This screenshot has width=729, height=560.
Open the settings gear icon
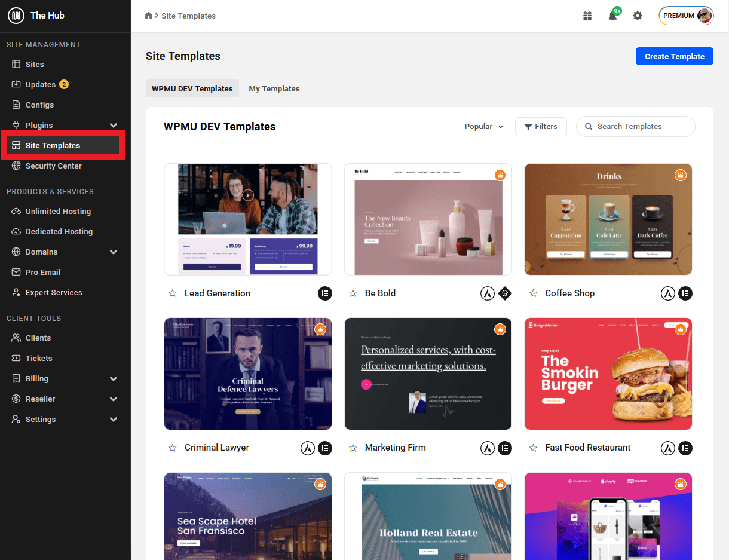(638, 16)
